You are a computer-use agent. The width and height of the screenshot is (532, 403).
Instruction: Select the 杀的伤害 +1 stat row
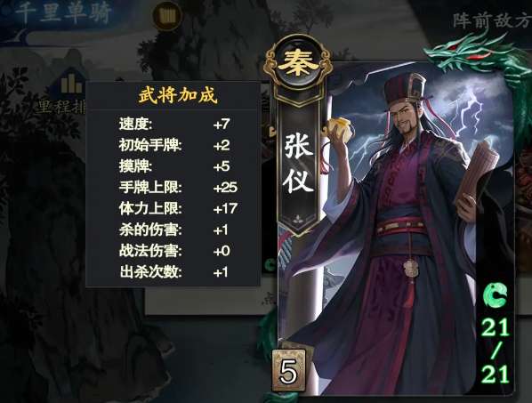[173, 230]
